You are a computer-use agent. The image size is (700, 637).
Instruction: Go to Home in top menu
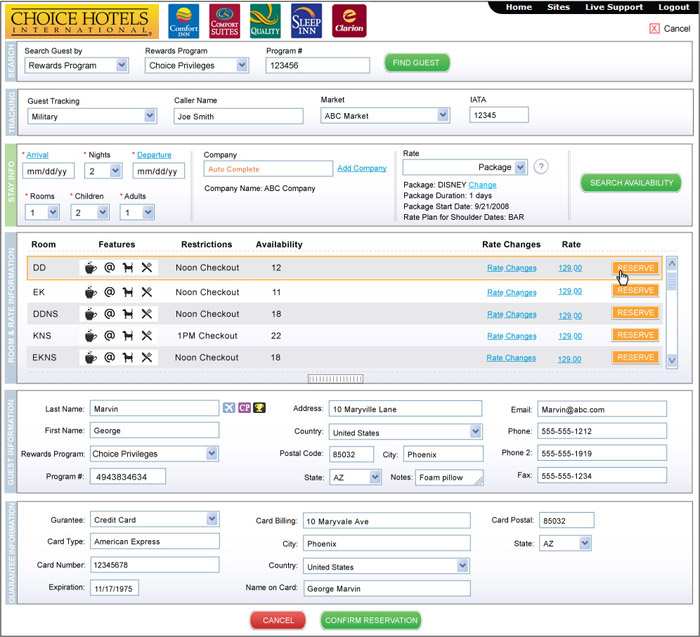pos(519,7)
